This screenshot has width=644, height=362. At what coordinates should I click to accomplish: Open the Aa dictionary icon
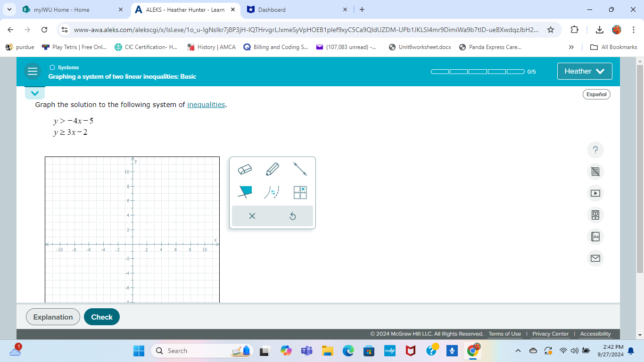tap(595, 237)
